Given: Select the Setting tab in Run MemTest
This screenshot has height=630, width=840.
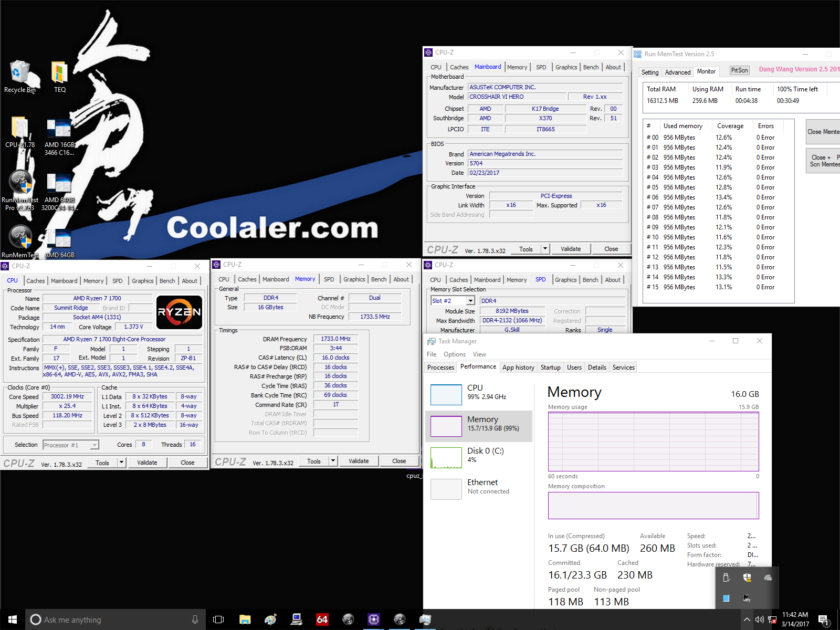Looking at the screenshot, I should click(x=650, y=72).
